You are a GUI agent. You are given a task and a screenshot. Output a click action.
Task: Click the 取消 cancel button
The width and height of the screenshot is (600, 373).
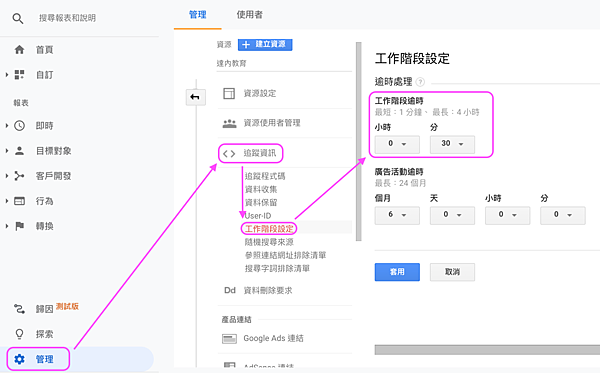pyautogui.click(x=452, y=272)
